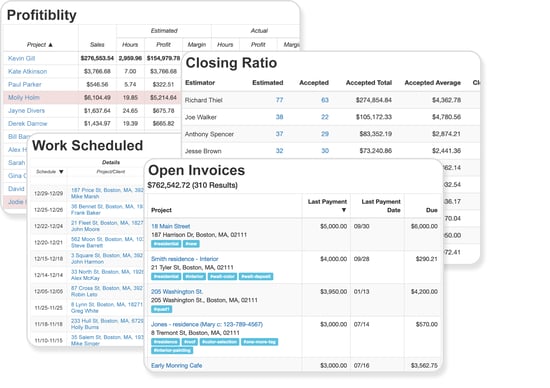Open Jesse Brown's accepted count 30

pos(325,151)
